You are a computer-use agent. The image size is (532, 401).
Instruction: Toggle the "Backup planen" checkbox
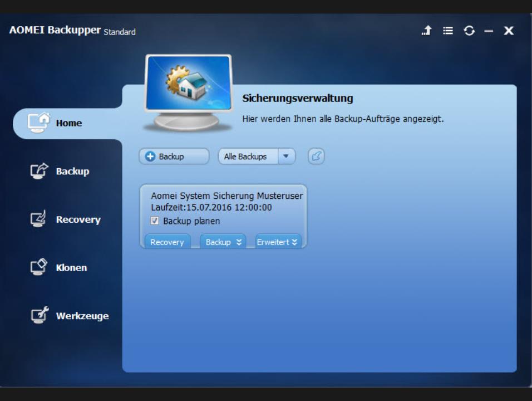click(155, 221)
